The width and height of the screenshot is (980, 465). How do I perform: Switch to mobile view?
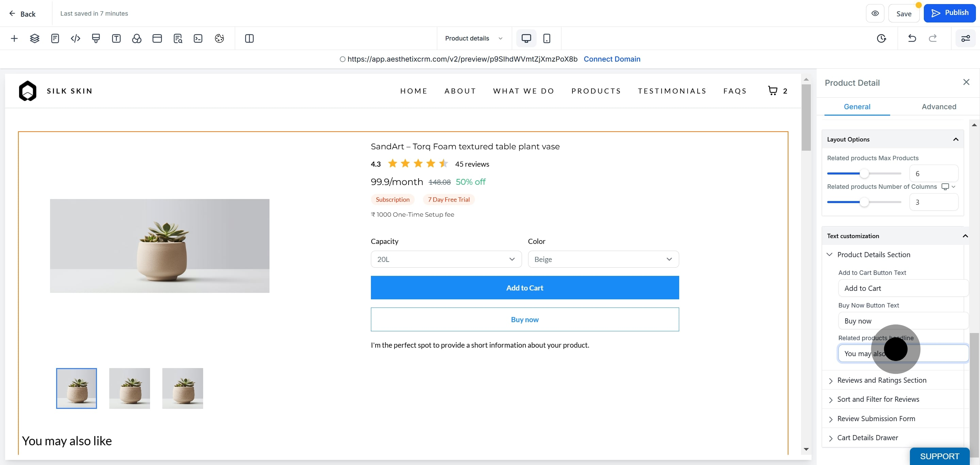click(547, 38)
